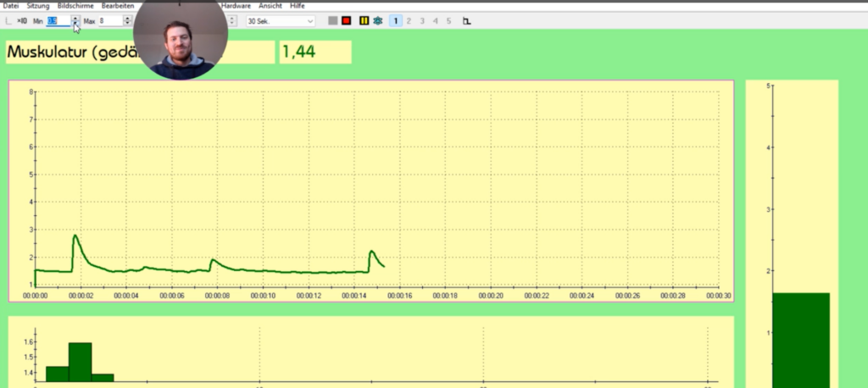Open the teal gear settings icon
Image resolution: width=868 pixels, height=388 pixels.
(x=377, y=20)
